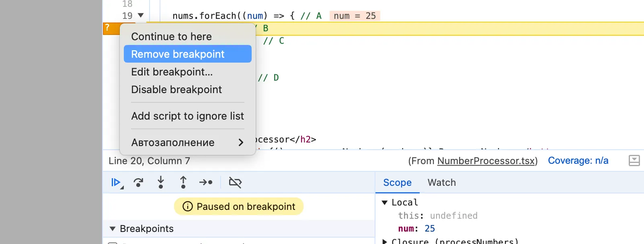This screenshot has width=644, height=244.
Task: Click line number 19 in the gutter
Action: (x=127, y=16)
